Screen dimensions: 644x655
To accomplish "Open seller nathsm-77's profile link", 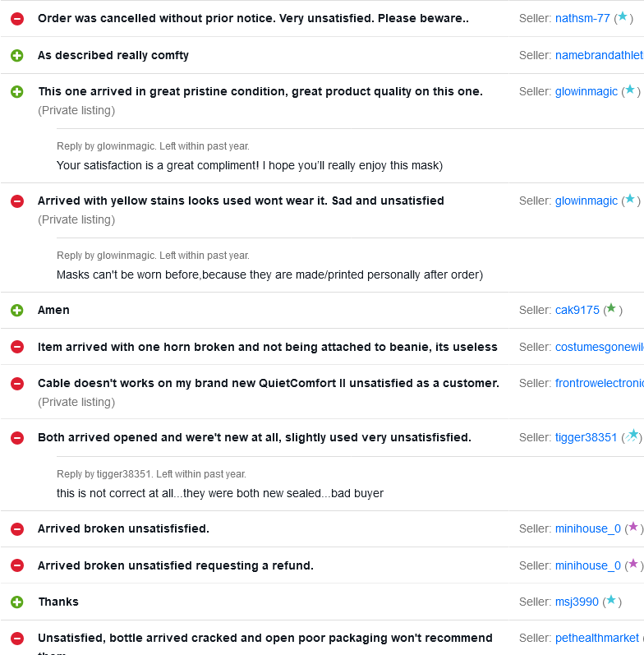I will click(x=582, y=18).
